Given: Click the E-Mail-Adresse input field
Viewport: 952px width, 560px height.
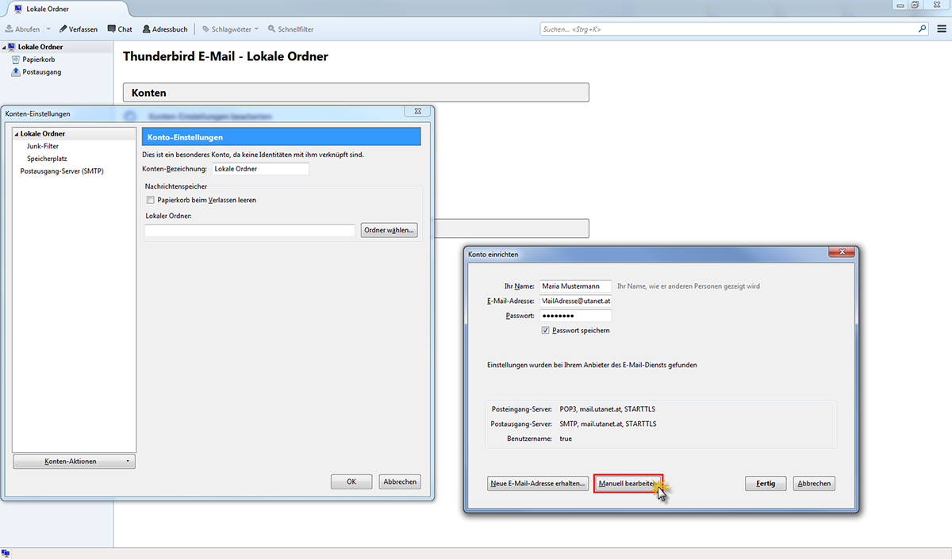Looking at the screenshot, I should click(575, 301).
